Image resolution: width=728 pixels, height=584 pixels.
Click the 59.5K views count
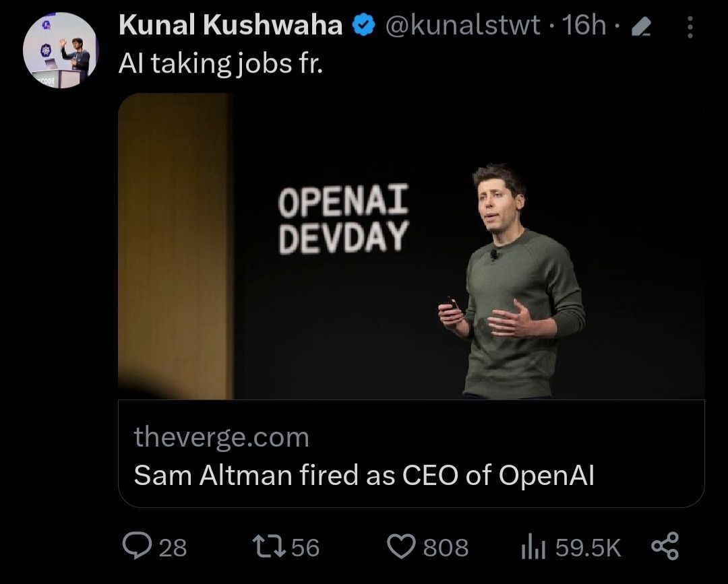pos(587,547)
